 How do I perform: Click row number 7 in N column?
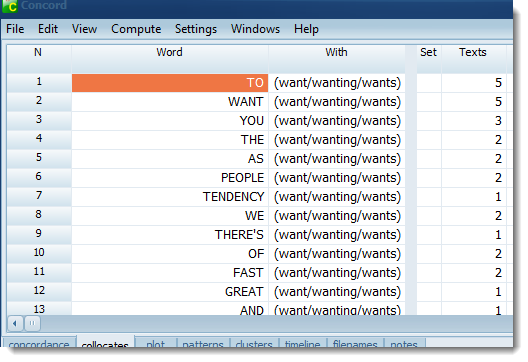click(x=39, y=197)
